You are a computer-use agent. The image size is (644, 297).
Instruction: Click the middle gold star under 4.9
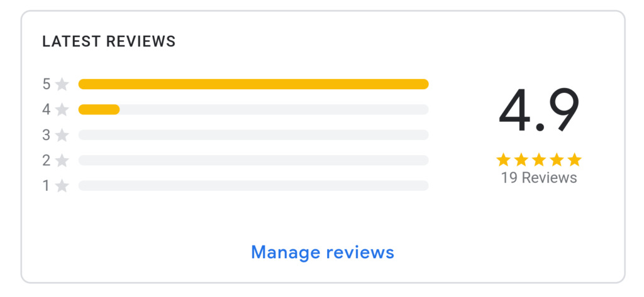pos(539,159)
